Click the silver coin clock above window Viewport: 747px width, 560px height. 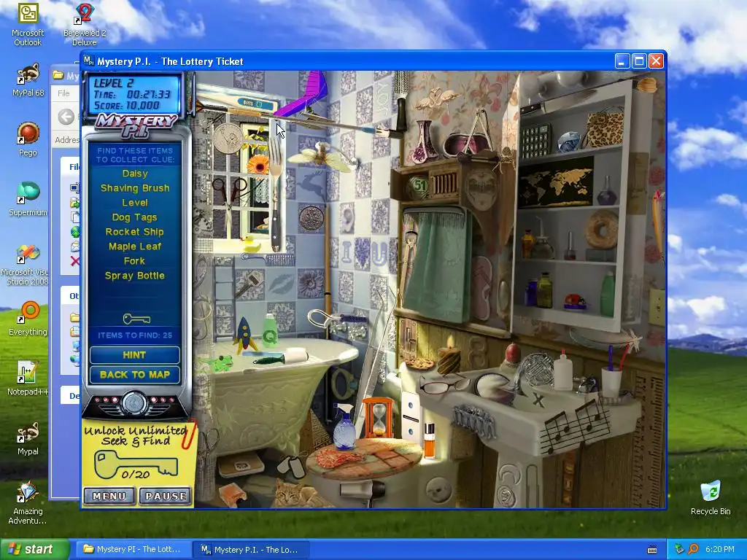pyautogui.click(x=228, y=138)
